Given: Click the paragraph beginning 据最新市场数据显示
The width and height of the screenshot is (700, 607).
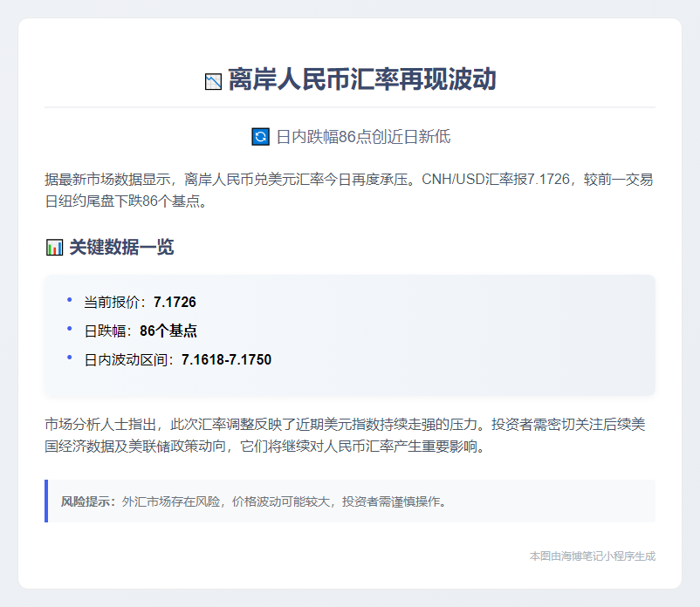Looking at the screenshot, I should (349, 190).
